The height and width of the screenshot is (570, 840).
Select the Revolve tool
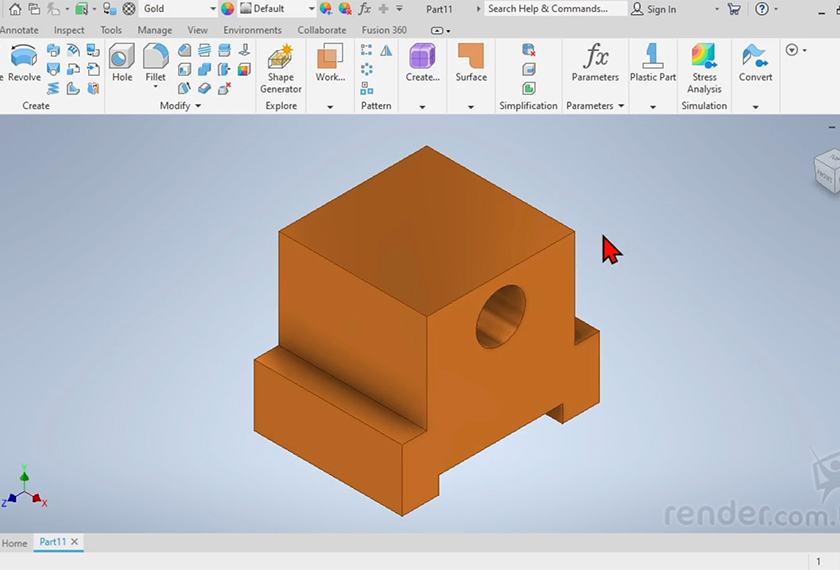coord(24,63)
